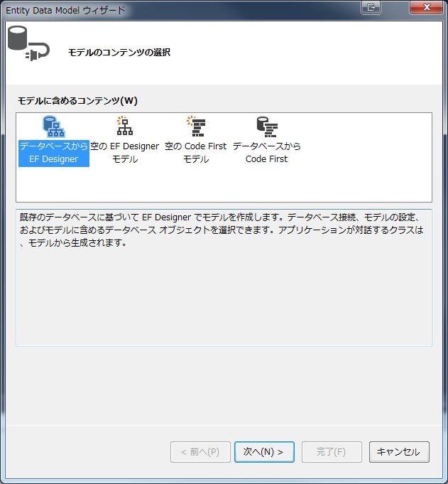Select the データベースから Code First icon
The image size is (448, 484).
[267, 127]
